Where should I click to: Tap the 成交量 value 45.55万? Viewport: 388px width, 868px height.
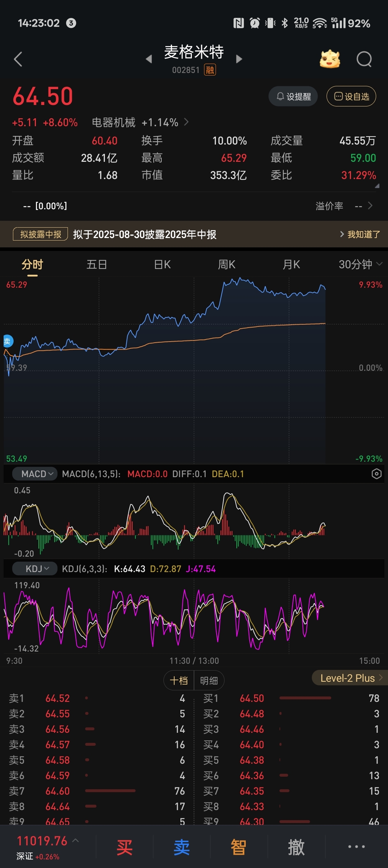pos(358,141)
